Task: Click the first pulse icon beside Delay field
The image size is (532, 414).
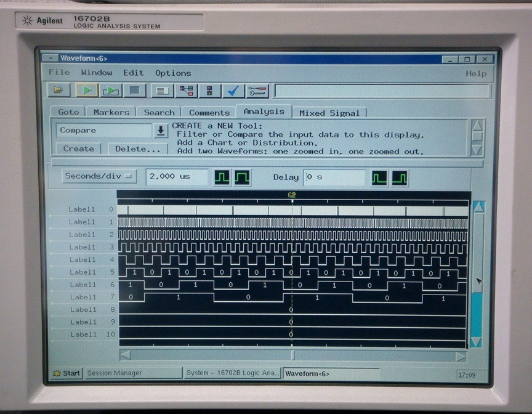Action: [379, 178]
